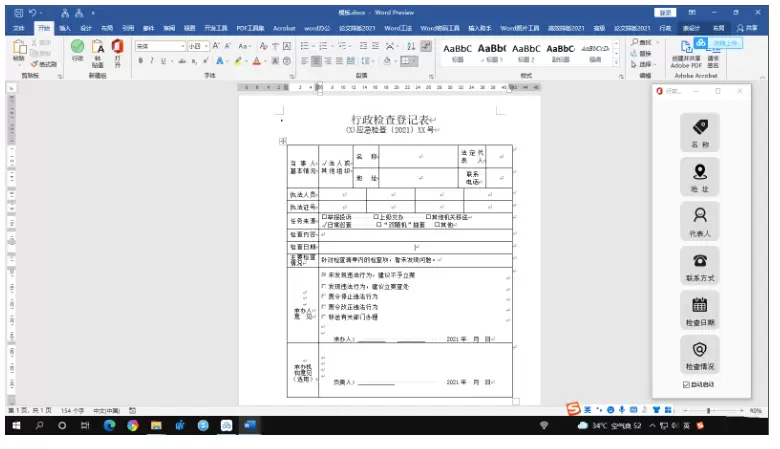The image size is (780, 449).
Task: Increase font size with larger A
Action: click(x=216, y=46)
